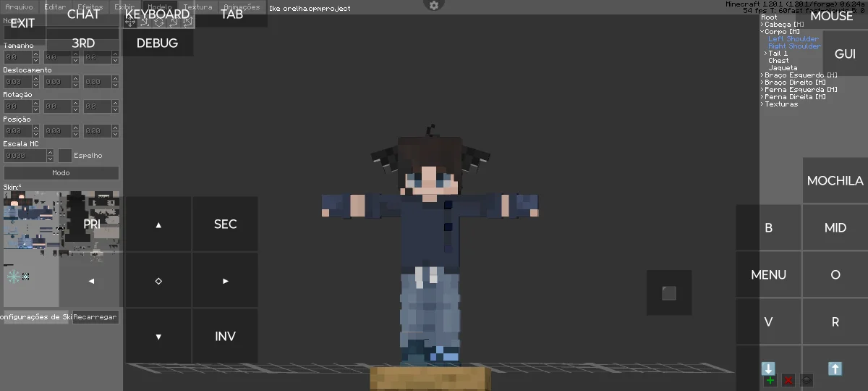Screen dimensions: 868x391
Task: Tap the right arrow D-pad button
Action: [226, 281]
